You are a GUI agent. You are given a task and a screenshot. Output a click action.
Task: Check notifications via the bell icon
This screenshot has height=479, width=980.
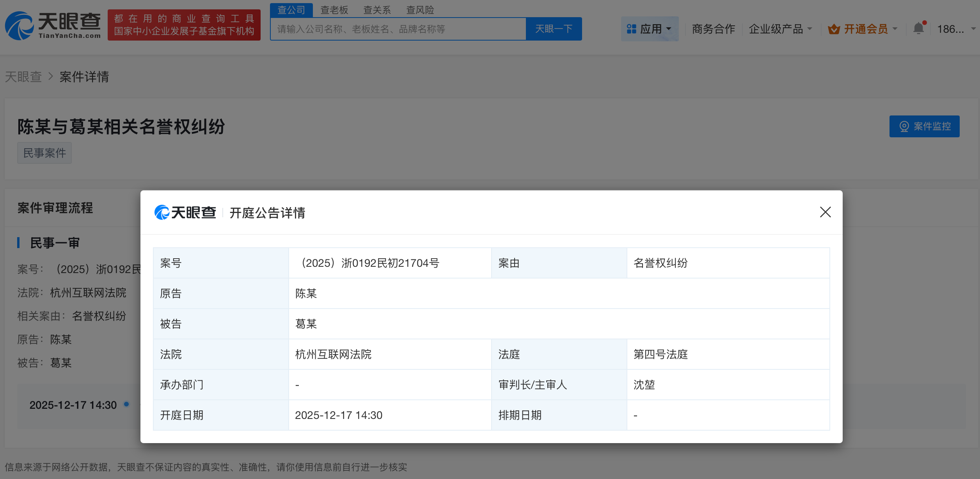coord(919,28)
